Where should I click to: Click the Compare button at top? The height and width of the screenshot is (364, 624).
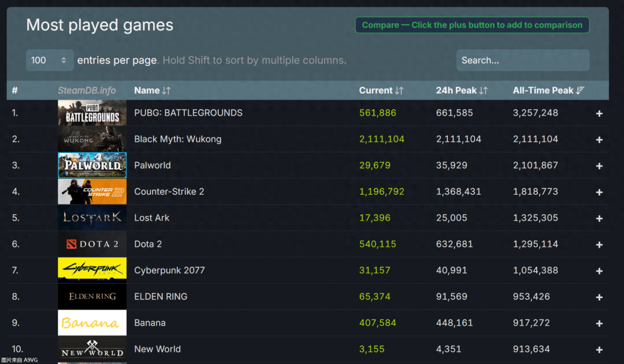pos(471,25)
